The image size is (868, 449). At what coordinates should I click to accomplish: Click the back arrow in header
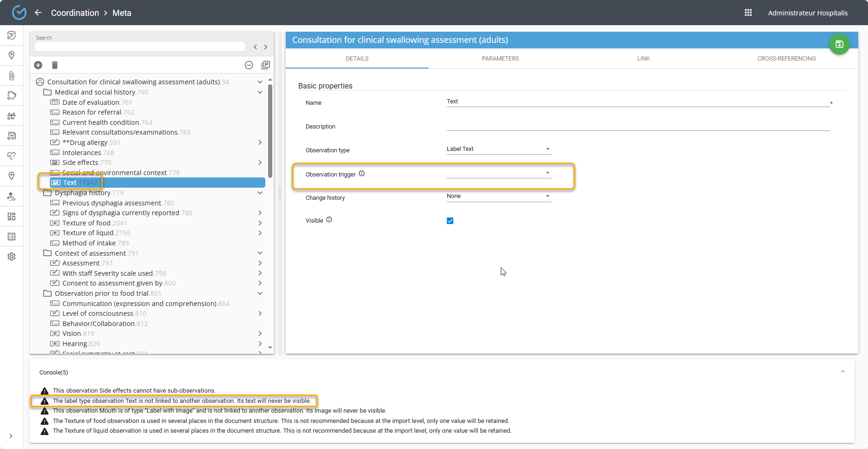(38, 13)
